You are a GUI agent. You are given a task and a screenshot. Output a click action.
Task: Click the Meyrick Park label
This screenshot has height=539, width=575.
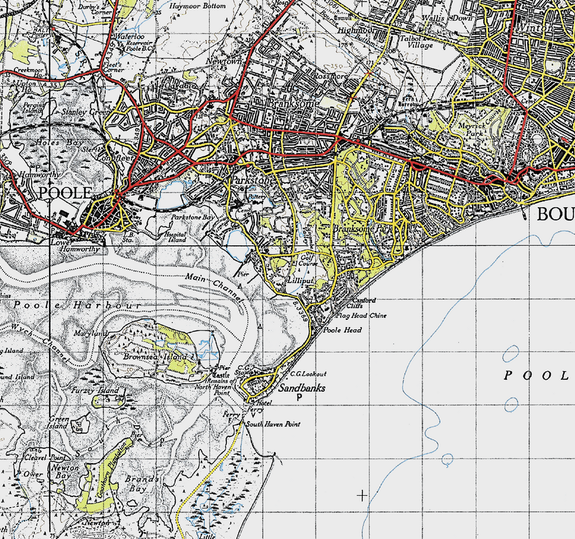coord(477,126)
